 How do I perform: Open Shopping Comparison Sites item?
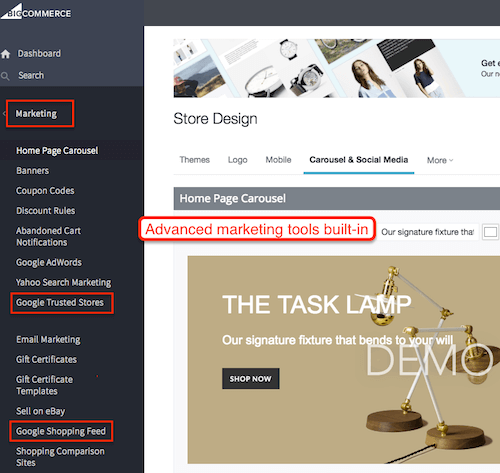click(60, 457)
